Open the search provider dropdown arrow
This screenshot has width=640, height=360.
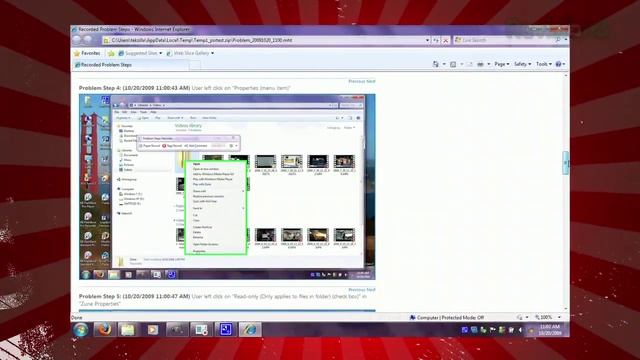pos(566,40)
